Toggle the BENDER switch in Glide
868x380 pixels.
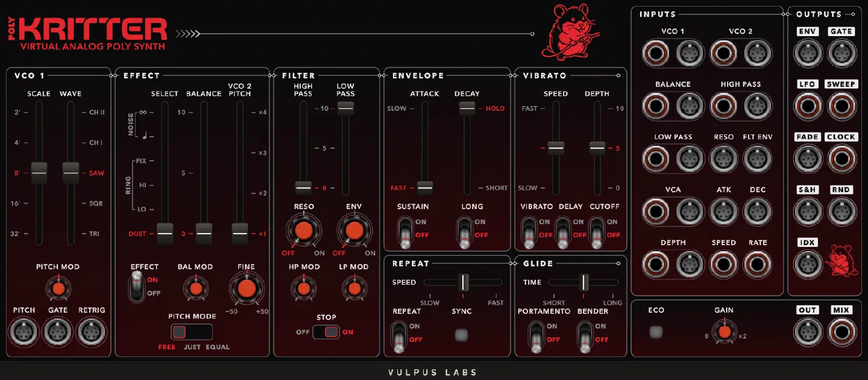[584, 337]
